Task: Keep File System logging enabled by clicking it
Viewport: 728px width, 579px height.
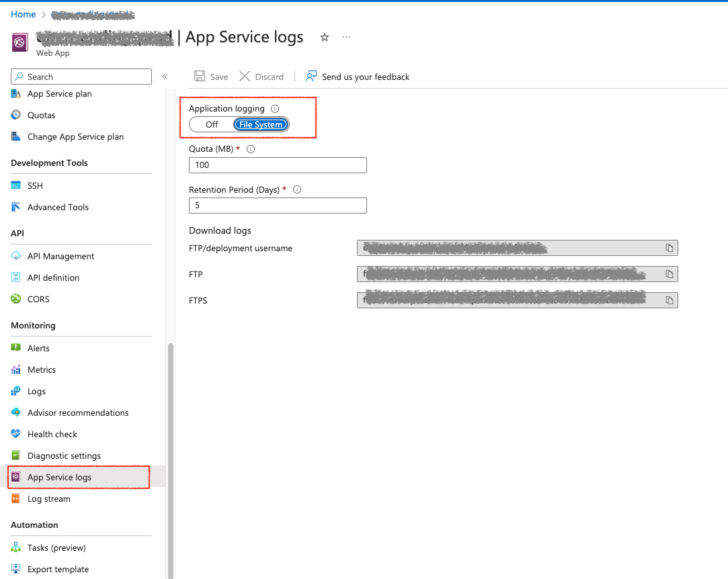Action: click(x=260, y=124)
